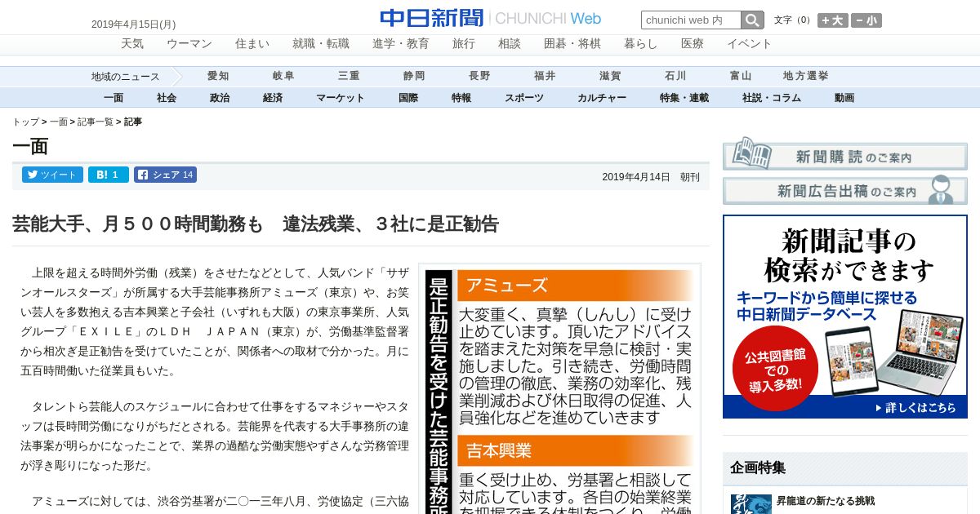
Task: Go to 国際 category
Action: [408, 98]
